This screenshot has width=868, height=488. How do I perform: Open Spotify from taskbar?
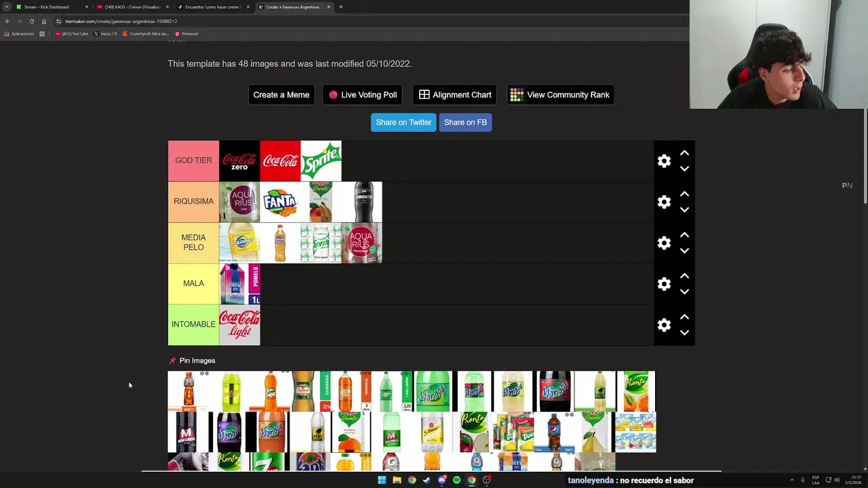(456, 480)
